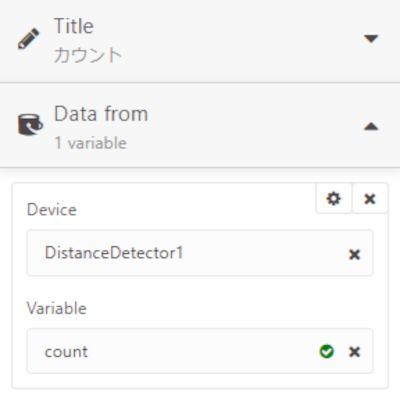This screenshot has height=403, width=400.
Task: Click the 1 variable summary text
Action: pyautogui.click(x=90, y=143)
